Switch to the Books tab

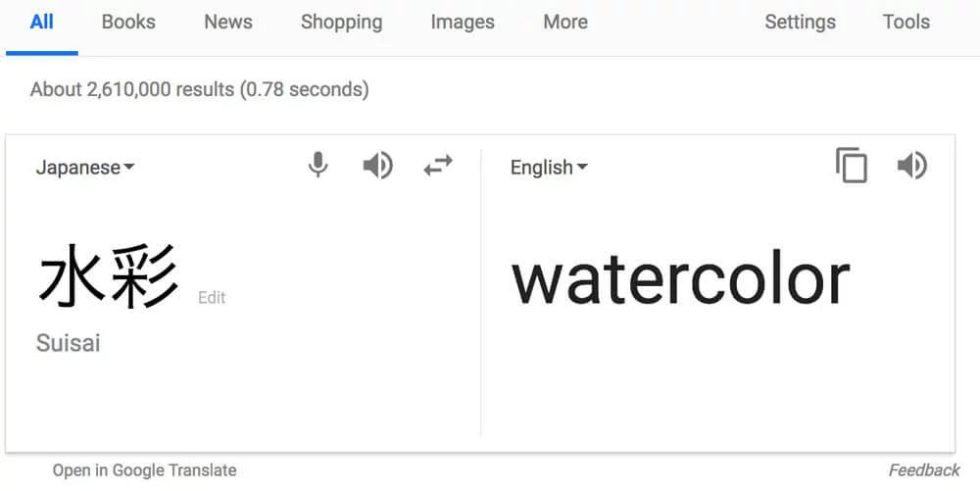click(128, 23)
